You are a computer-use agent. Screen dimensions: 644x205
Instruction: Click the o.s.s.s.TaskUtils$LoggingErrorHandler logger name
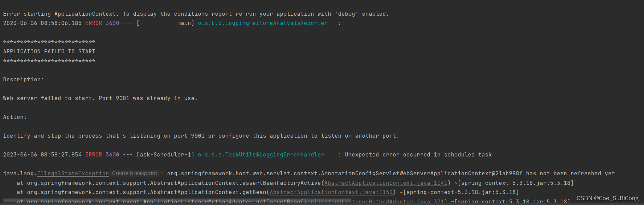261,155
